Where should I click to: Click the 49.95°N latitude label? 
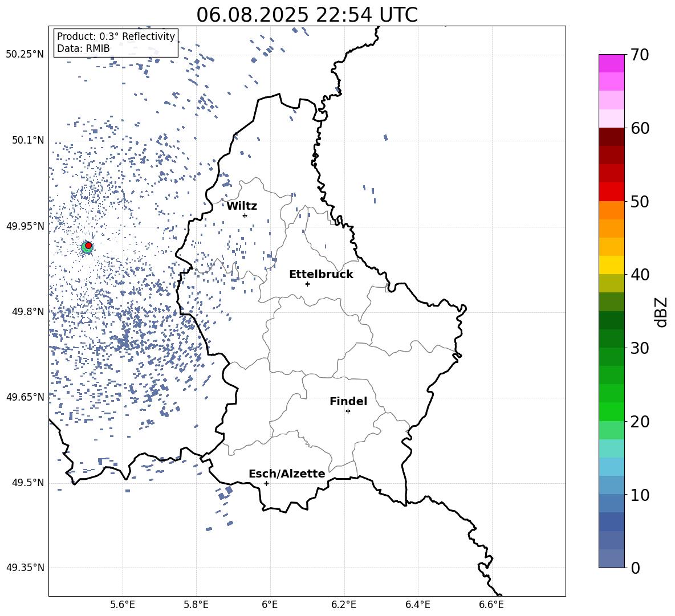tap(25, 226)
